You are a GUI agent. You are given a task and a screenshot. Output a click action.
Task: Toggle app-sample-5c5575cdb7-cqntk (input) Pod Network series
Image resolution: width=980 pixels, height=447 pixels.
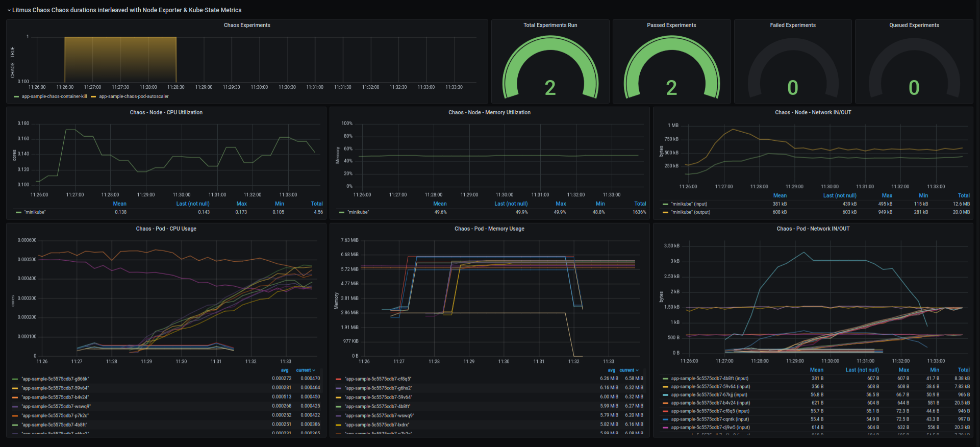710,419
